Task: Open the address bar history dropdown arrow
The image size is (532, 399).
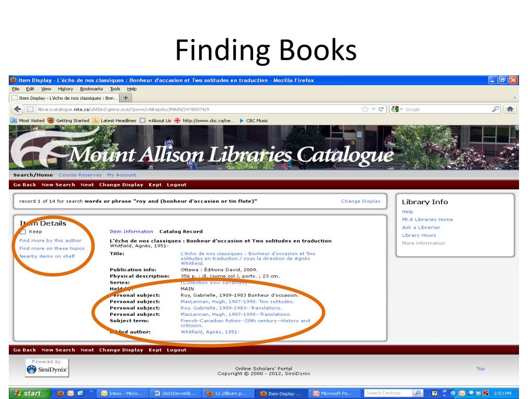Action: tap(373, 109)
